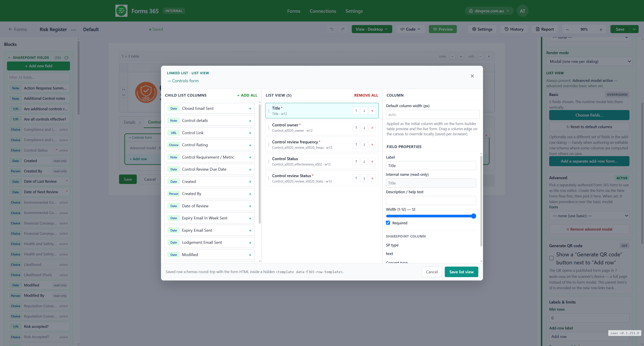Collapse the SharePoint Fields section
Image resolution: width=644 pixels, height=346 pixels.
(9, 58)
